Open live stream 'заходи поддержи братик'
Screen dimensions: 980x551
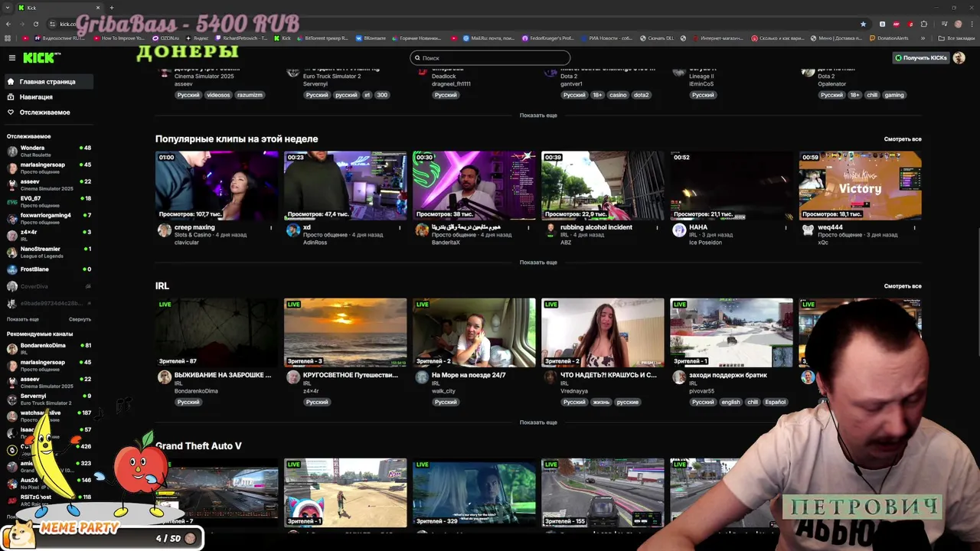click(x=731, y=333)
